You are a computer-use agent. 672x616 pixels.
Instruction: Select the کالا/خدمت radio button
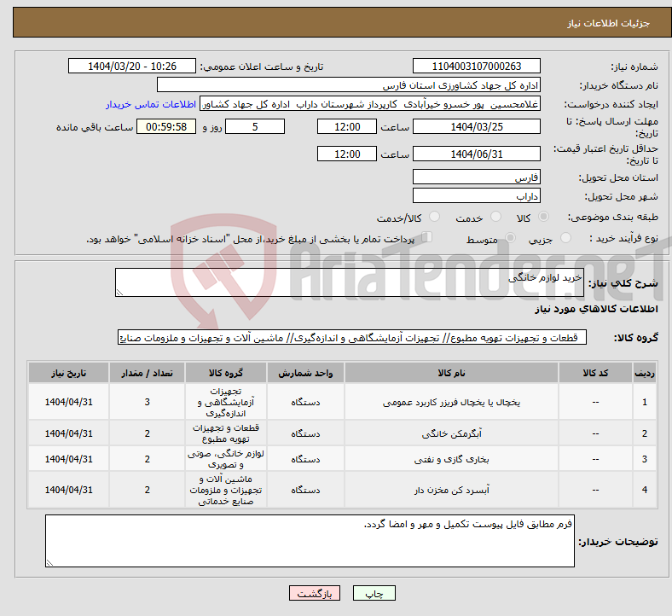click(434, 217)
